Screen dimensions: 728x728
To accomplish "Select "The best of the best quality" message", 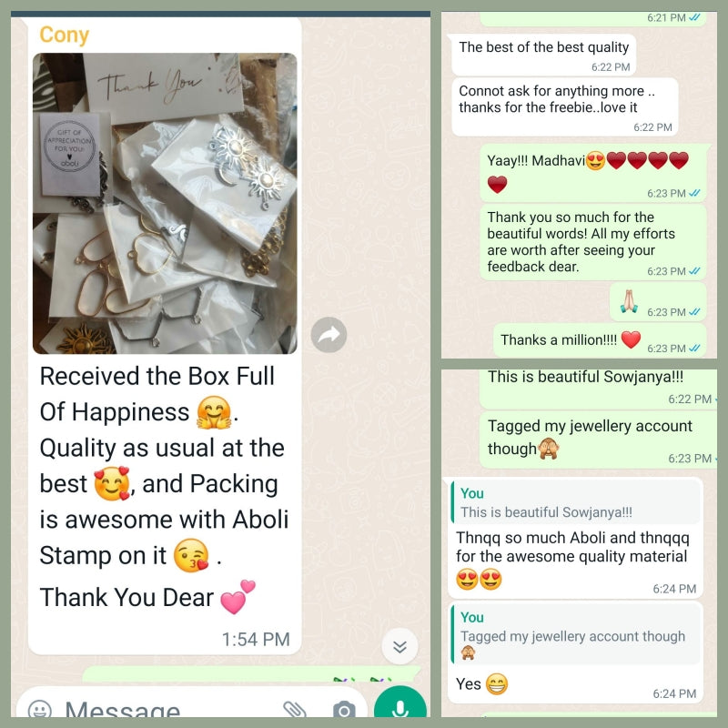I will [543, 56].
